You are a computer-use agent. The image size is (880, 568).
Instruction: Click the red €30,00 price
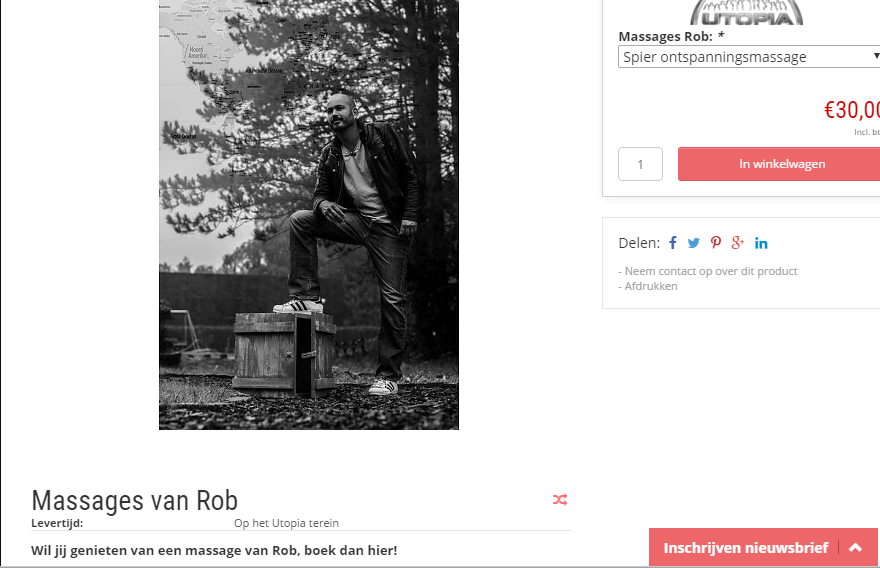[851, 109]
